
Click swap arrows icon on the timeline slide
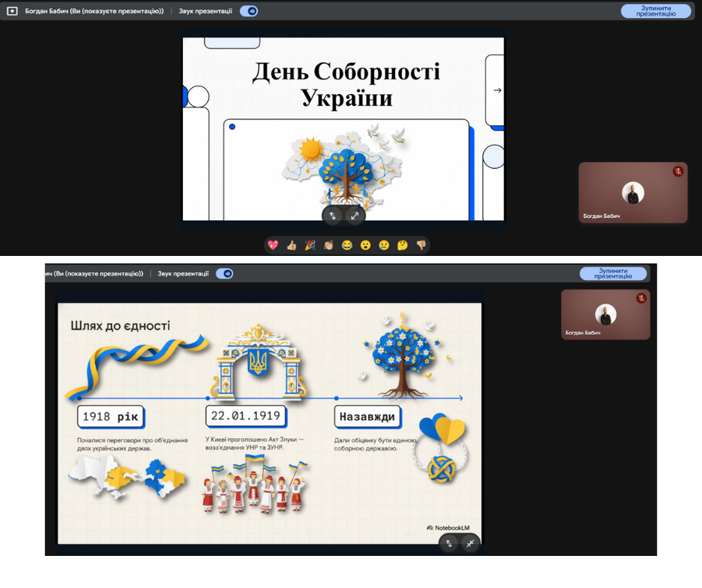pyautogui.click(x=449, y=544)
